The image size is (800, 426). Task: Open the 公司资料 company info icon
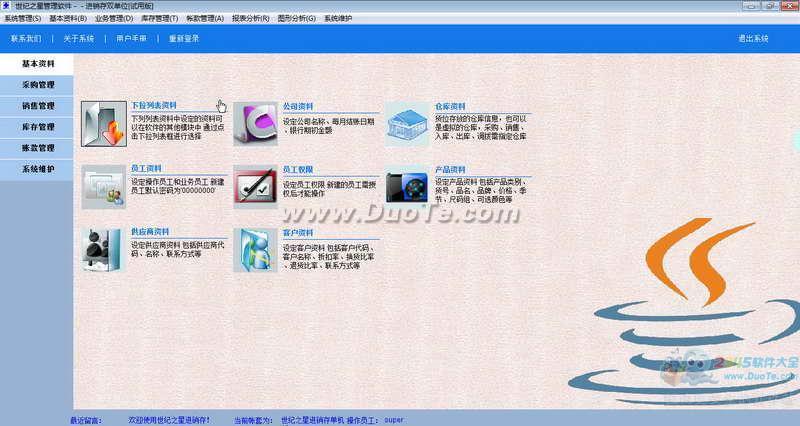click(255, 124)
